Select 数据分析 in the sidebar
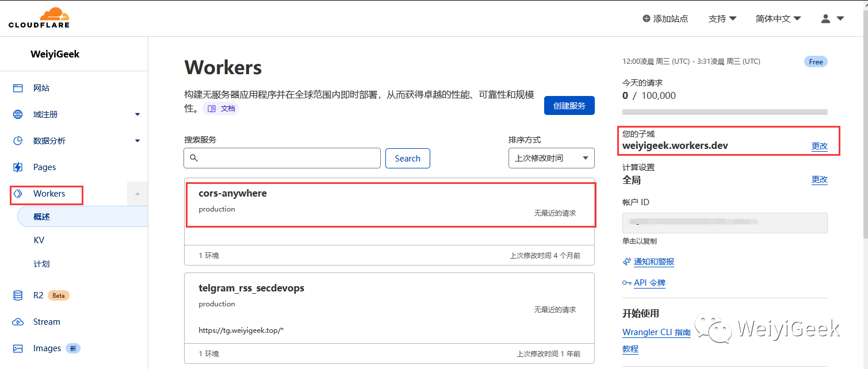Screen dimensions: 868x369 click(x=49, y=141)
